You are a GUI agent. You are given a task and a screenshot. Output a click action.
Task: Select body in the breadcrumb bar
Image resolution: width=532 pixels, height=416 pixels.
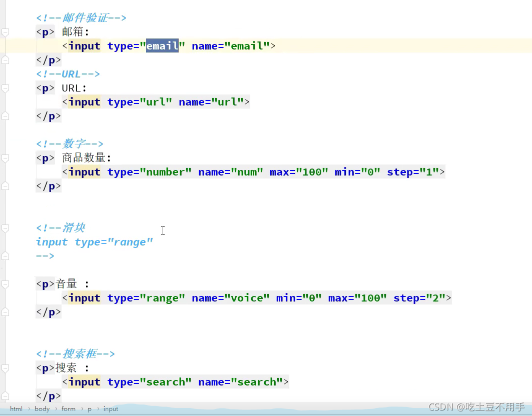pos(42,409)
